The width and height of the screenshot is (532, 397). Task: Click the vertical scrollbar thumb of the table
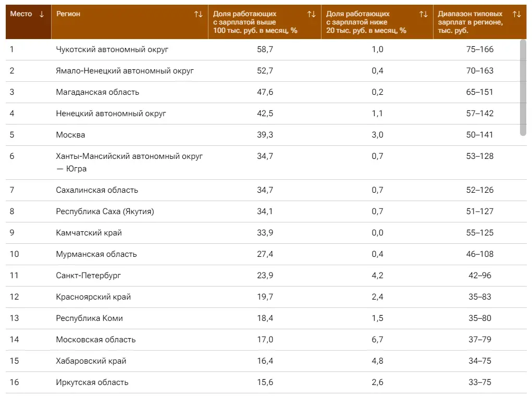pyautogui.click(x=523, y=88)
